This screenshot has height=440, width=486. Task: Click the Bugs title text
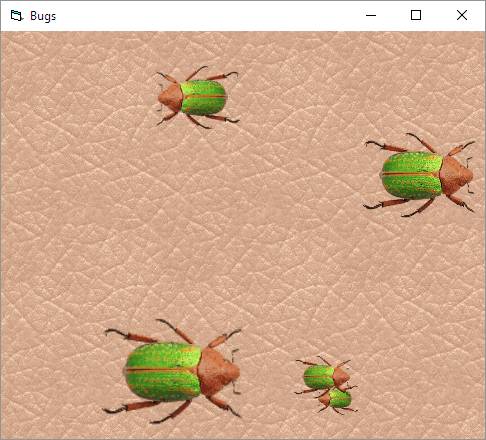click(43, 16)
